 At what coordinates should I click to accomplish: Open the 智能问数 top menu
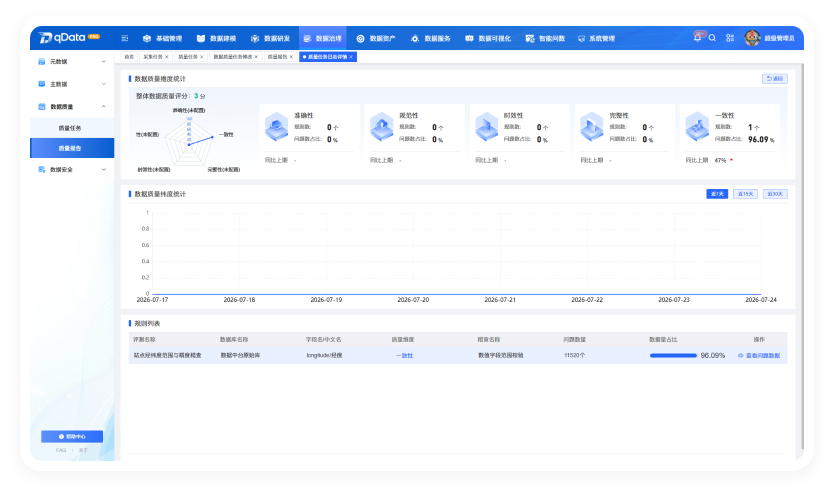click(x=545, y=38)
